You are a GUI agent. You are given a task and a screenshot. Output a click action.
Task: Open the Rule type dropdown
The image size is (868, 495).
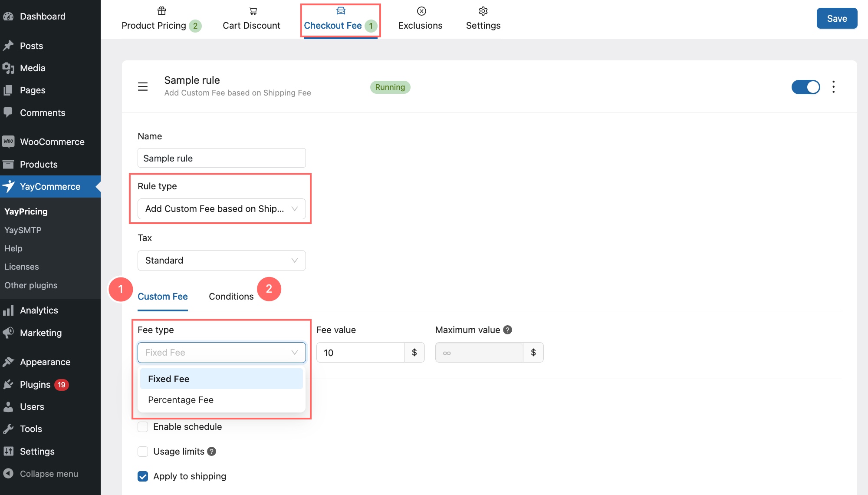pos(221,209)
